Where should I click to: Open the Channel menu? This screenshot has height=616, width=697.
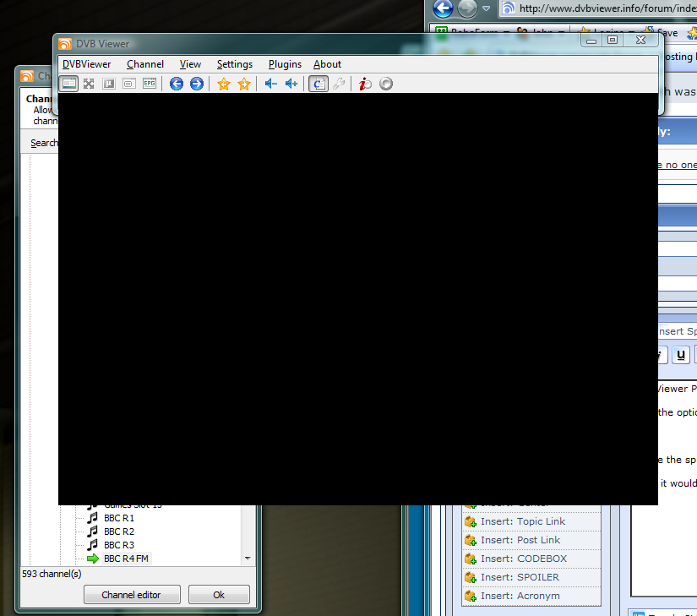pyautogui.click(x=145, y=64)
